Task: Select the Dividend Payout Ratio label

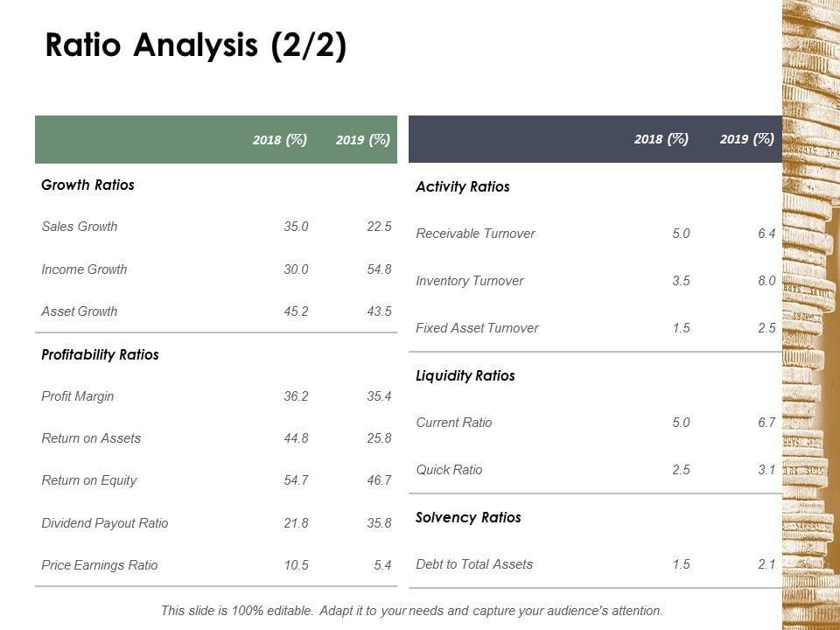Action: click(105, 523)
